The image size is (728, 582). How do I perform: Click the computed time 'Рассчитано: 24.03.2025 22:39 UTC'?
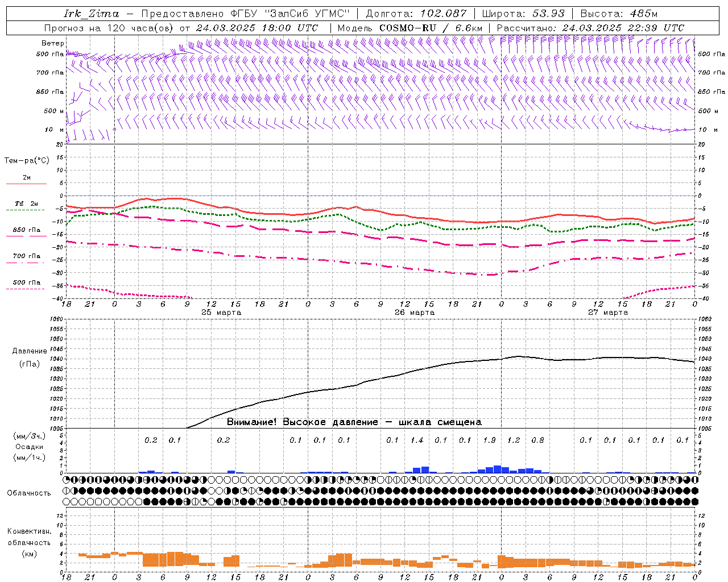click(590, 28)
